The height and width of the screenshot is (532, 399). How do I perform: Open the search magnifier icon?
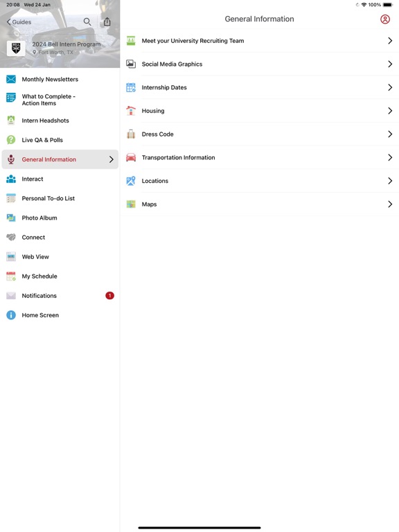[x=87, y=22]
